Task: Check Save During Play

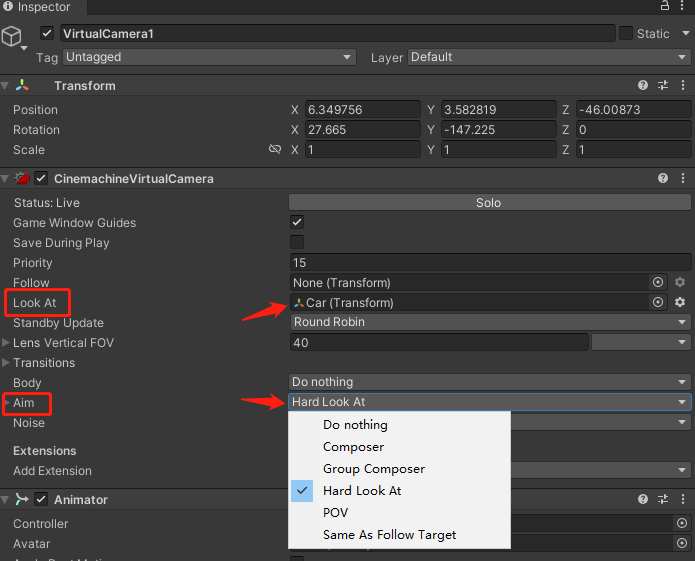Action: (x=297, y=242)
